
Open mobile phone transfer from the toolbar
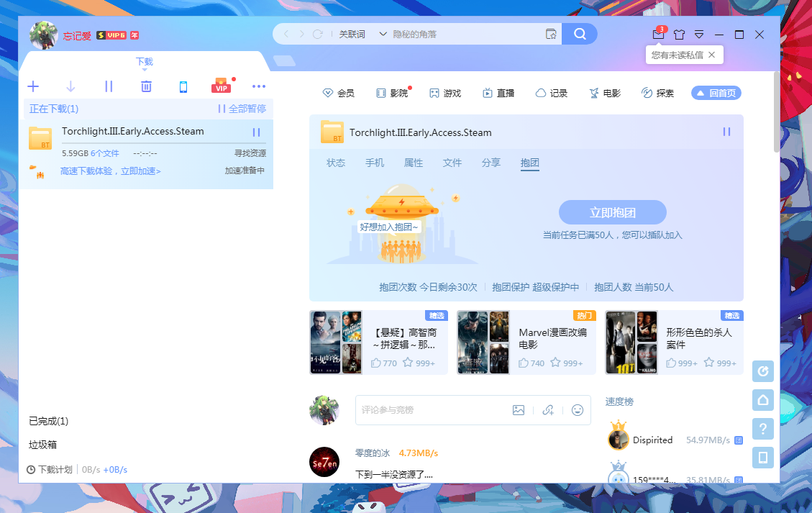(x=183, y=86)
